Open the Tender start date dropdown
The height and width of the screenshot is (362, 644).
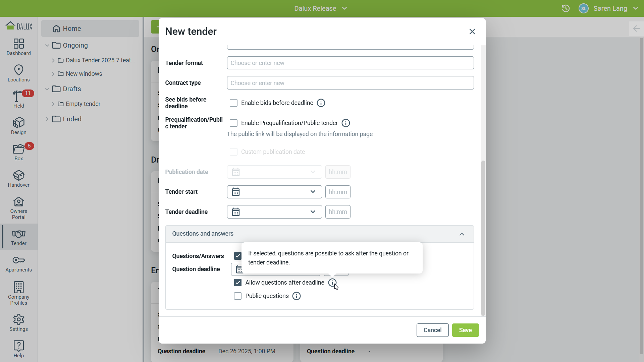pos(313,192)
